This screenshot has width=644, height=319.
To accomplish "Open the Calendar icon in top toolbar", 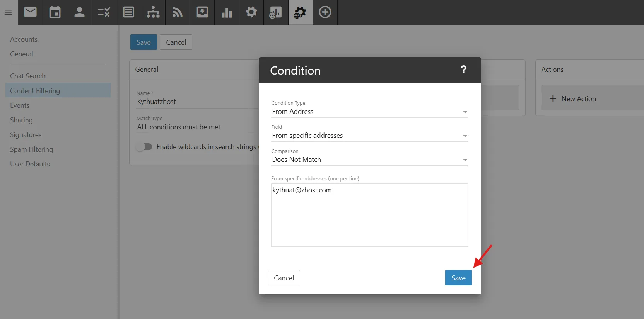I will [55, 12].
